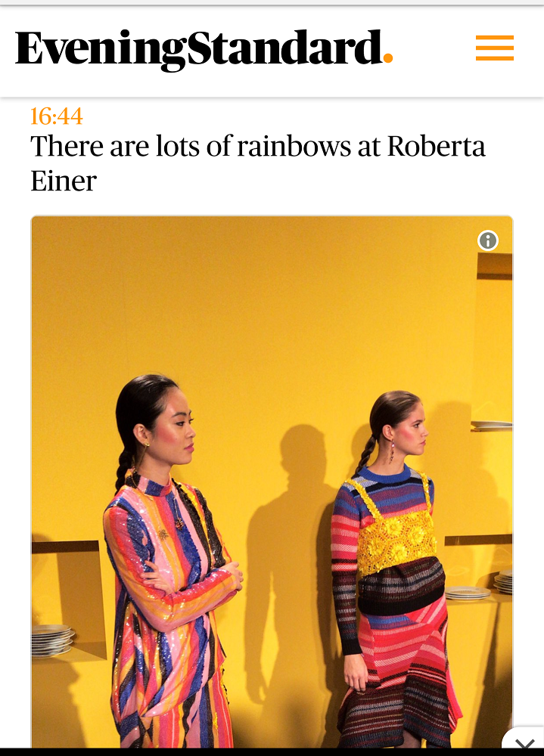This screenshot has width=544, height=756.
Task: Click the model with yellow crochet top
Action: (x=391, y=569)
